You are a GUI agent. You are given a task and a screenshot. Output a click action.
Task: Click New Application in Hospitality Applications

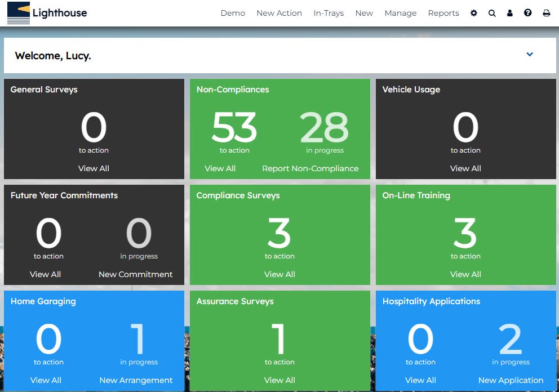(511, 380)
